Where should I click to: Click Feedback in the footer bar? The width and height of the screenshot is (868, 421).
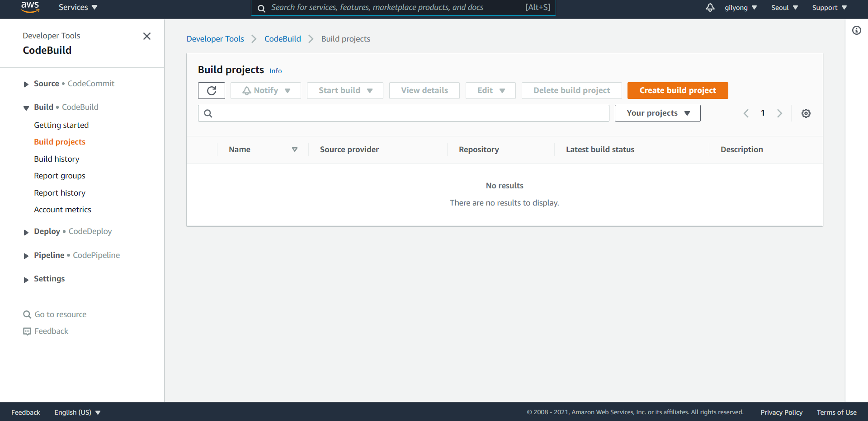(x=26, y=412)
